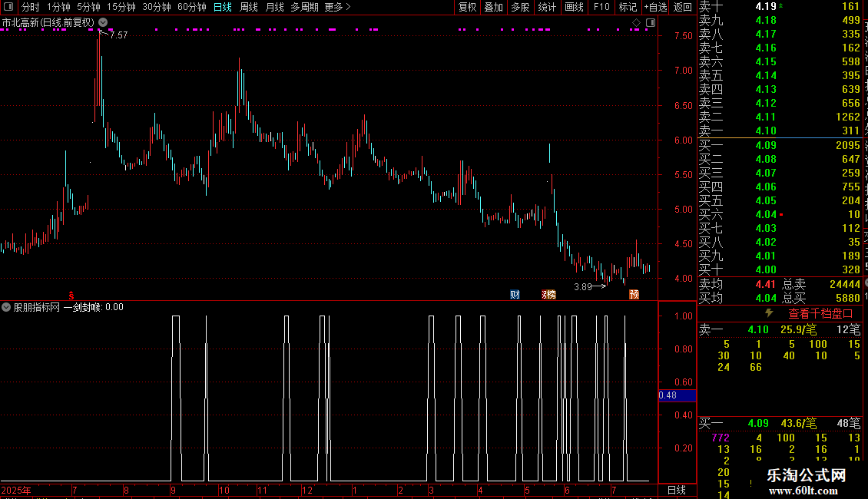The width and height of the screenshot is (868, 499).
Task: Click month 12 marker on timeline
Action: tap(306, 490)
